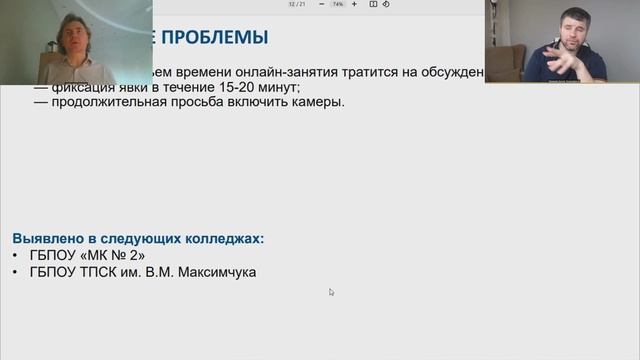Click the fit to page icon

click(373, 4)
